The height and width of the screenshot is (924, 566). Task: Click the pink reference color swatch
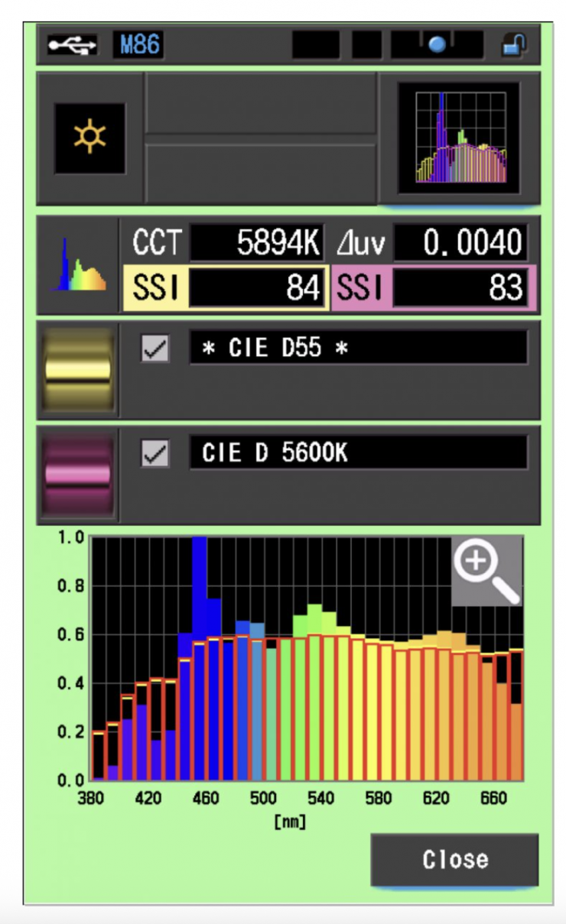[78, 474]
